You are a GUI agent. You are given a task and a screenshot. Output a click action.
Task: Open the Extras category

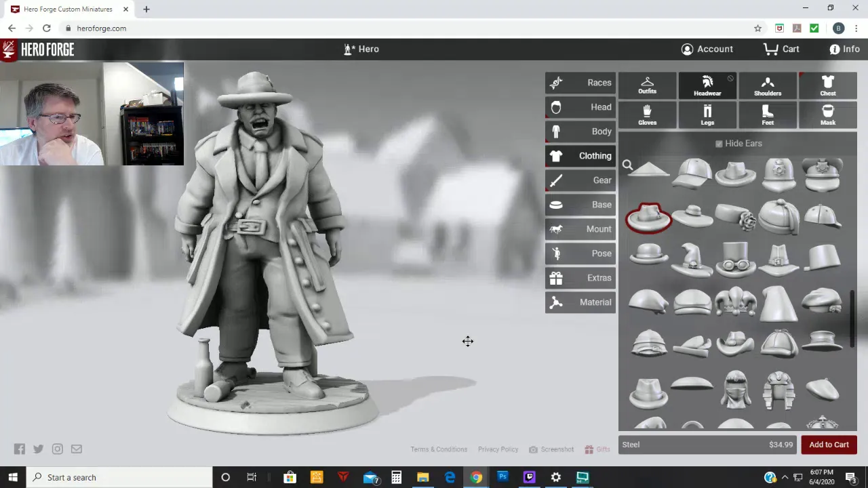[x=580, y=278]
